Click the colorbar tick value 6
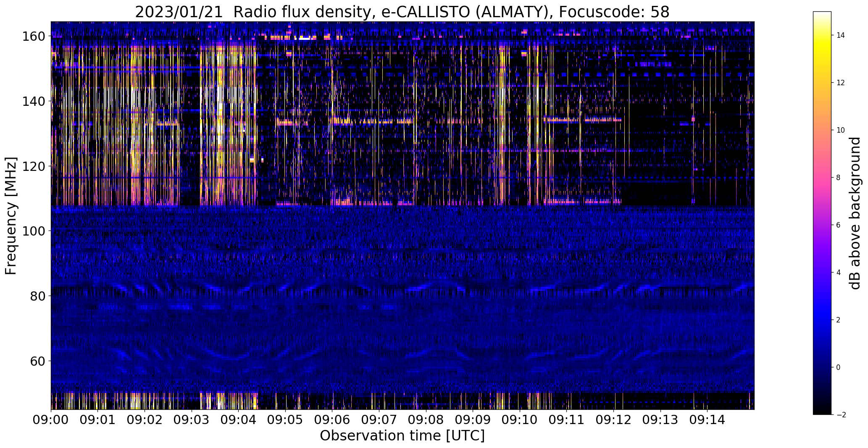 [839, 225]
